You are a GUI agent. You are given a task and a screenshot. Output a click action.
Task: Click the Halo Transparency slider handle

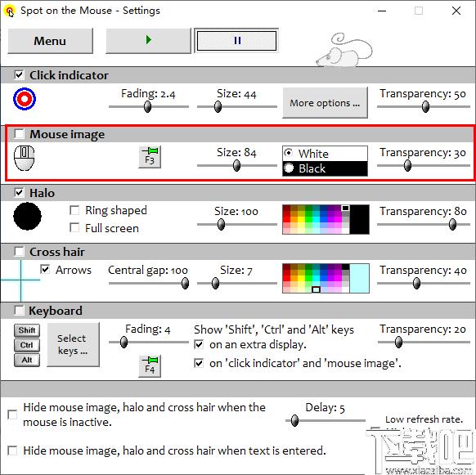pos(452,225)
